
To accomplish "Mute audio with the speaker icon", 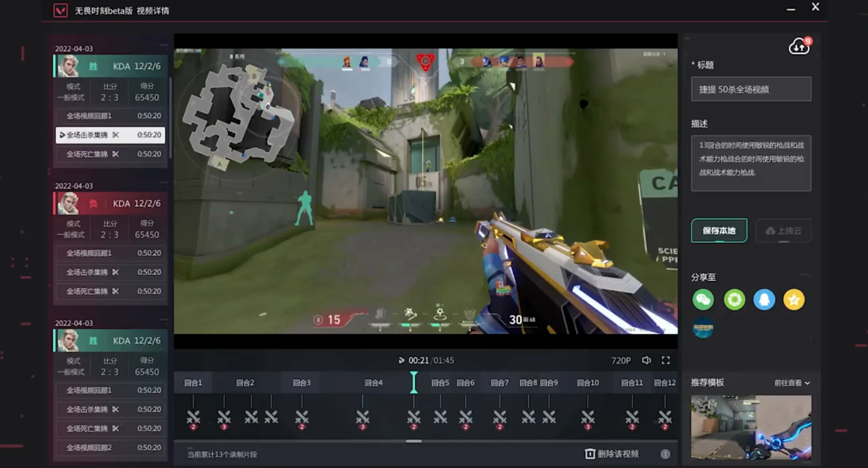I will tap(646, 360).
